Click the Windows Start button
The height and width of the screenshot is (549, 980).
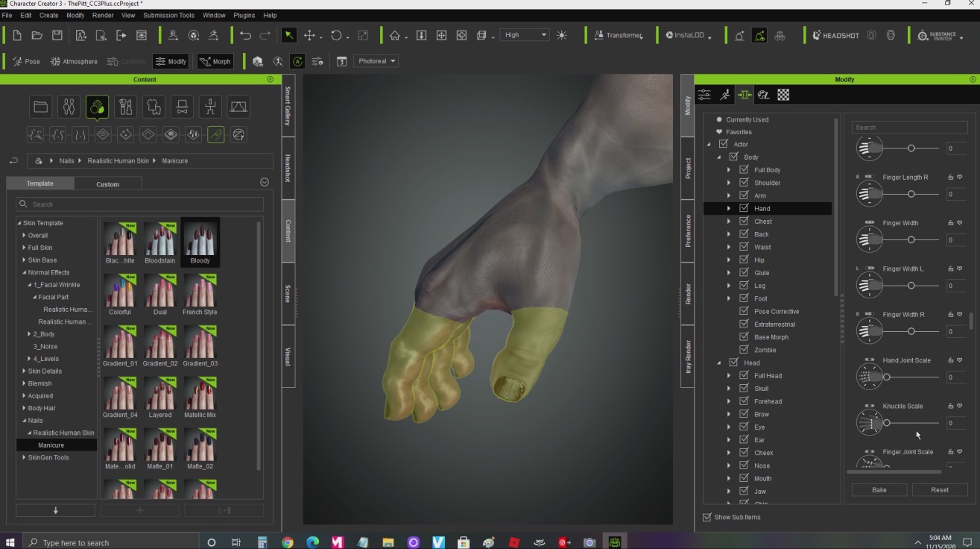pyautogui.click(x=10, y=542)
